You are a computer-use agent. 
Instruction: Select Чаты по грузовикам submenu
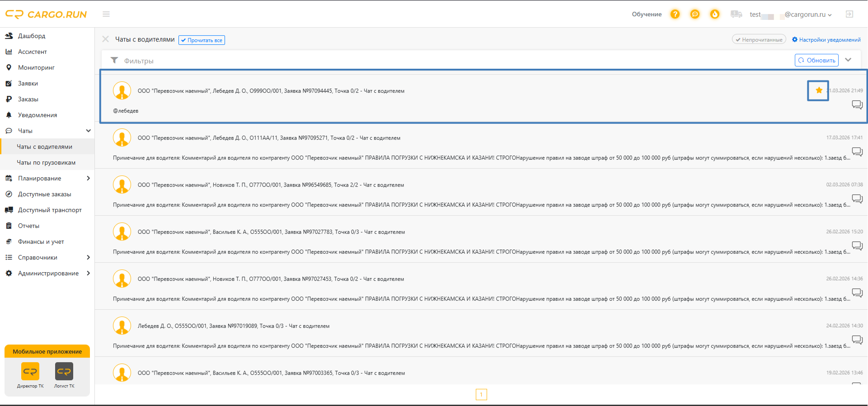(x=47, y=162)
